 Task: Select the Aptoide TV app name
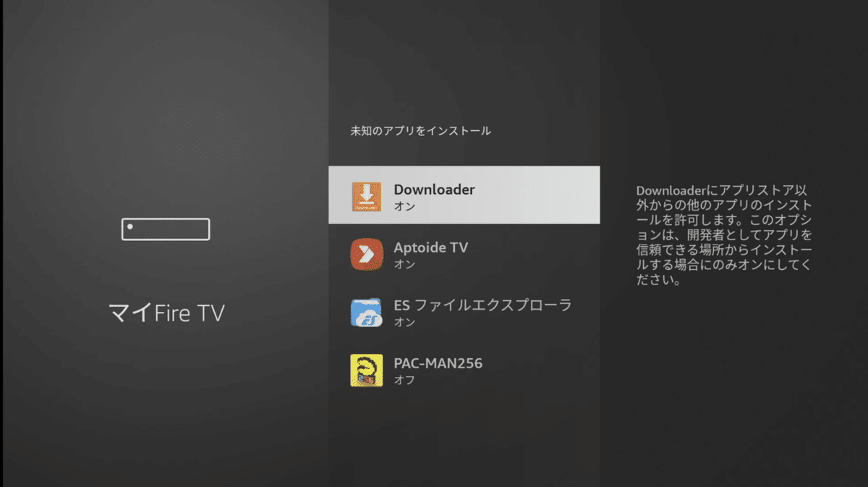(x=430, y=247)
